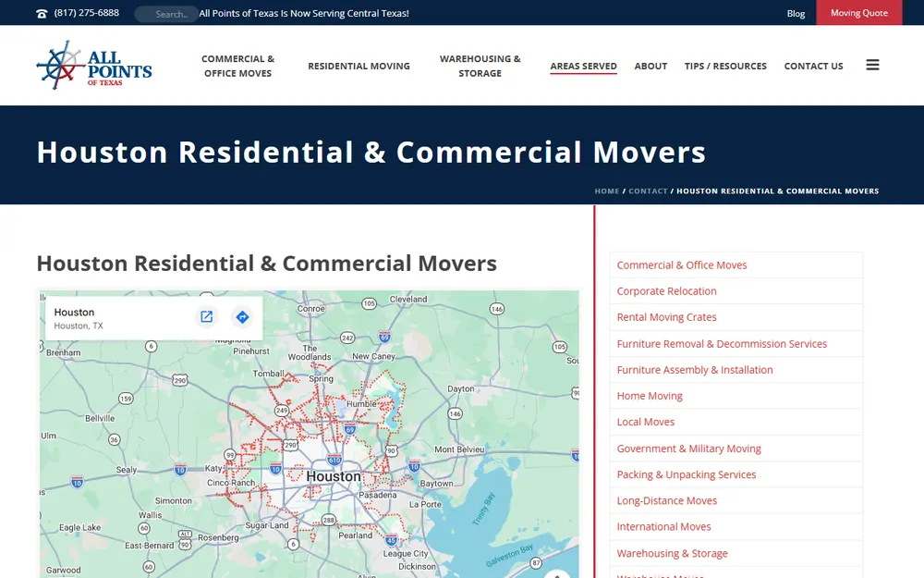924x578 pixels.
Task: Open Local Moves sidebar link
Action: point(645,422)
